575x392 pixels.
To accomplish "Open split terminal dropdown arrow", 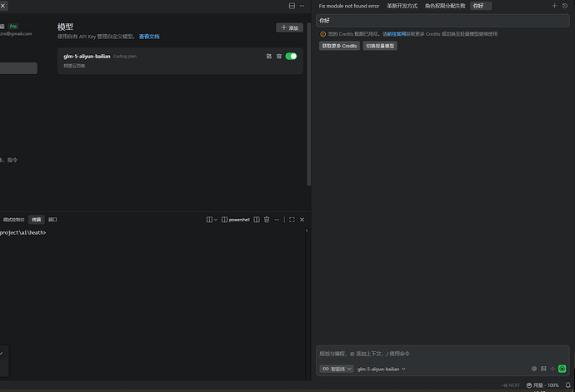I will click(217, 220).
